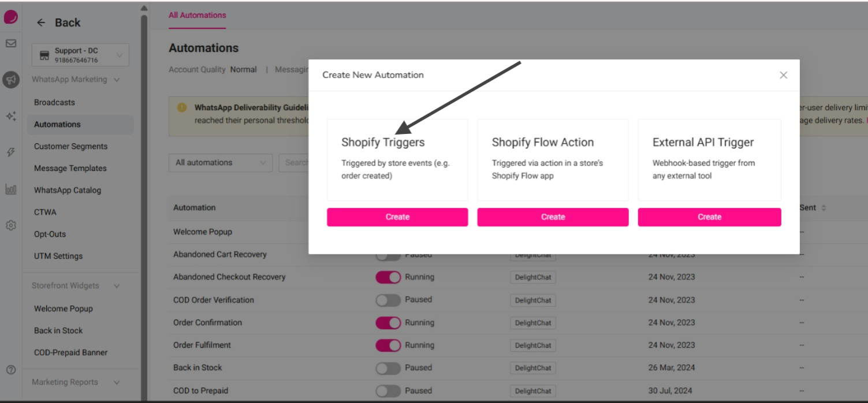Click the DelightChat logo icon
This screenshot has width=868, height=403.
11,18
